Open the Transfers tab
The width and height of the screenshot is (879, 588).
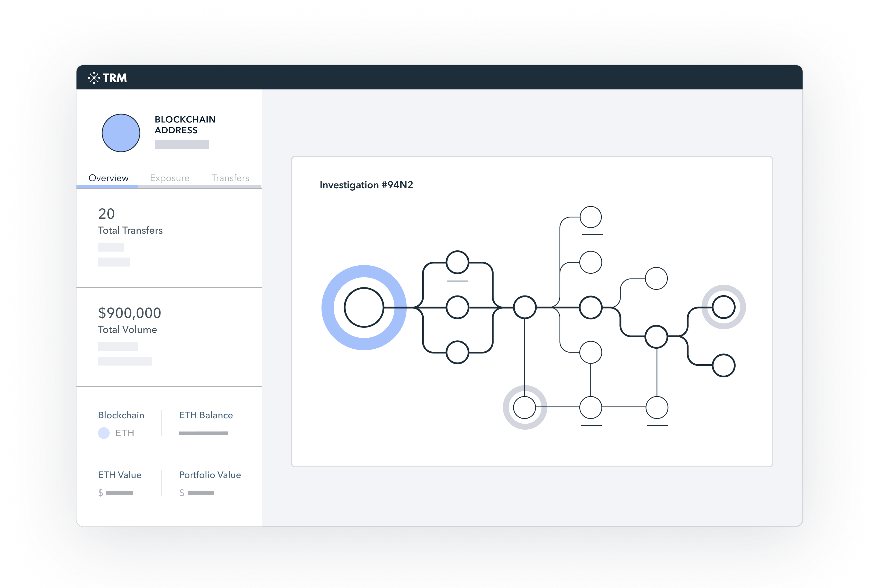[230, 178]
